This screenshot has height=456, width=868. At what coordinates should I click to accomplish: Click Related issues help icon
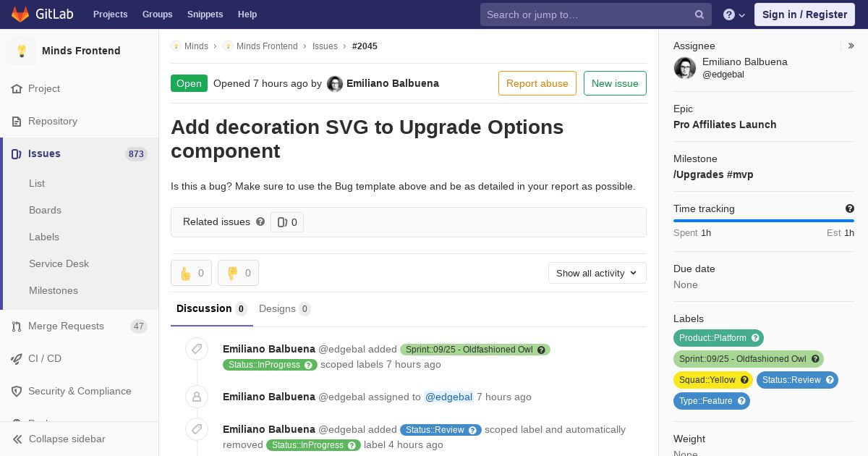click(260, 221)
